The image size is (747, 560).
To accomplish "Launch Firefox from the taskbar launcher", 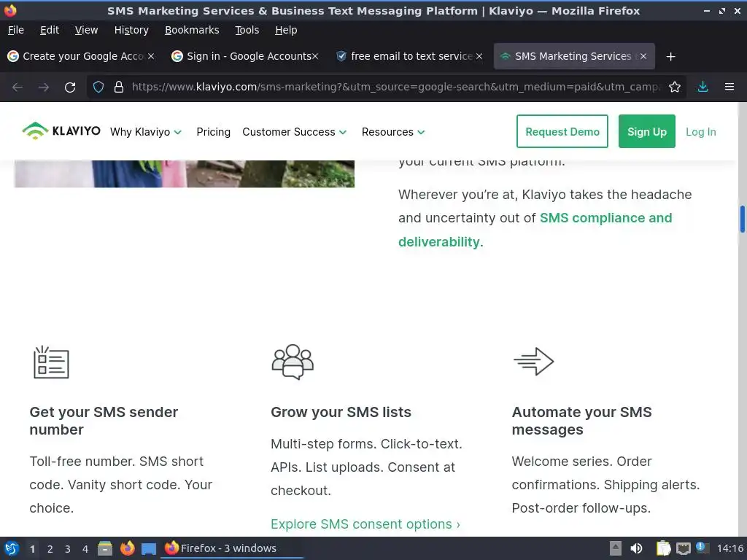I will [127, 548].
